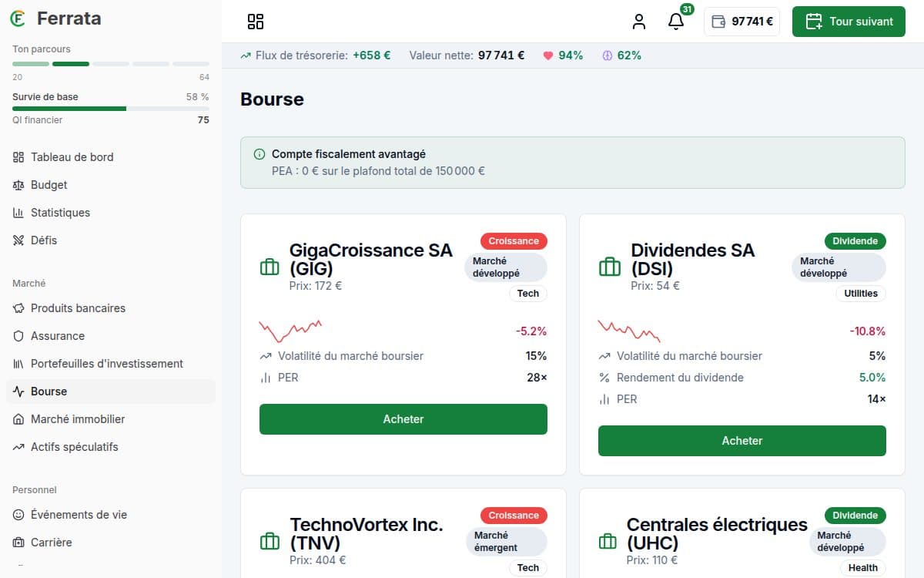This screenshot has height=578, width=924.
Task: Buy GigaCroissance SA with Acheter button
Action: tap(403, 419)
